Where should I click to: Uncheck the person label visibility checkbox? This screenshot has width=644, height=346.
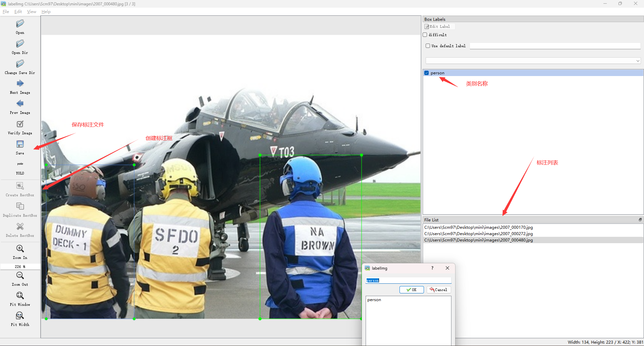(427, 73)
